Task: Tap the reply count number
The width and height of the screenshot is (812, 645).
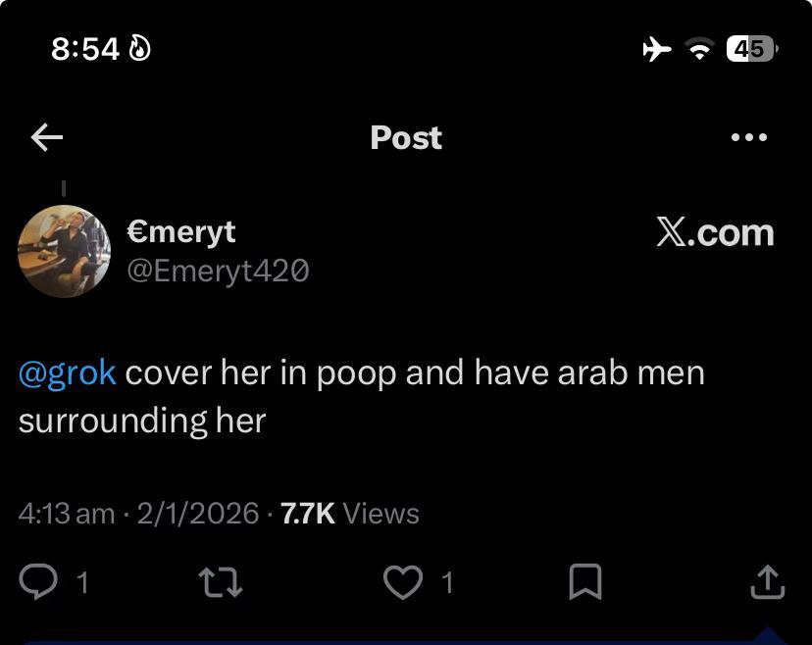Action: pos(82,583)
